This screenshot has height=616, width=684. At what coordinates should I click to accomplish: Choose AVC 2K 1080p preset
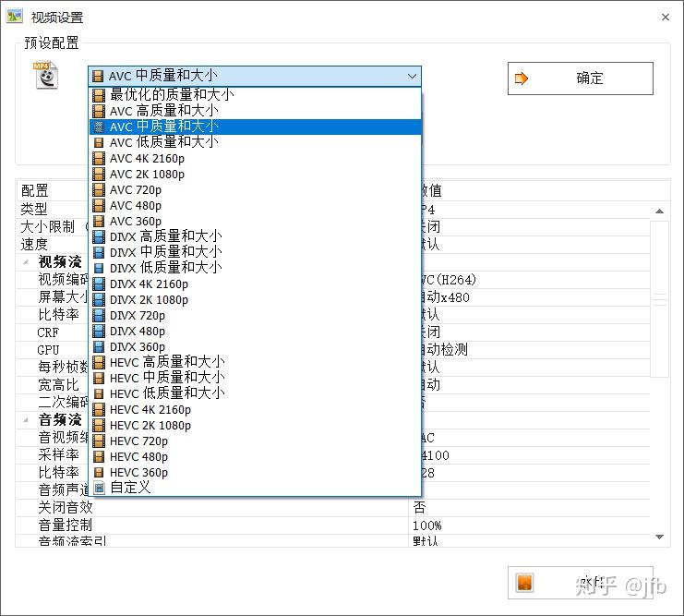point(255,174)
